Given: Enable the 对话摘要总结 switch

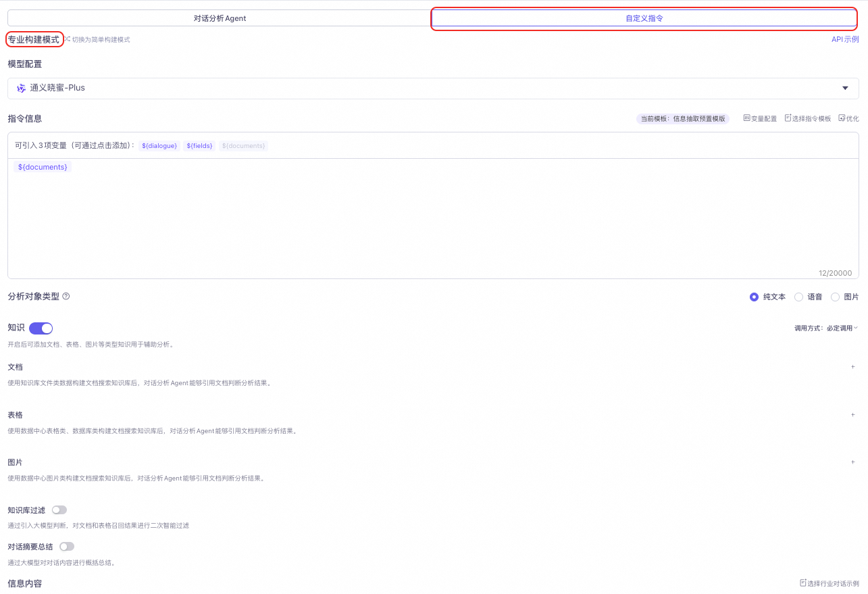Looking at the screenshot, I should tap(67, 547).
